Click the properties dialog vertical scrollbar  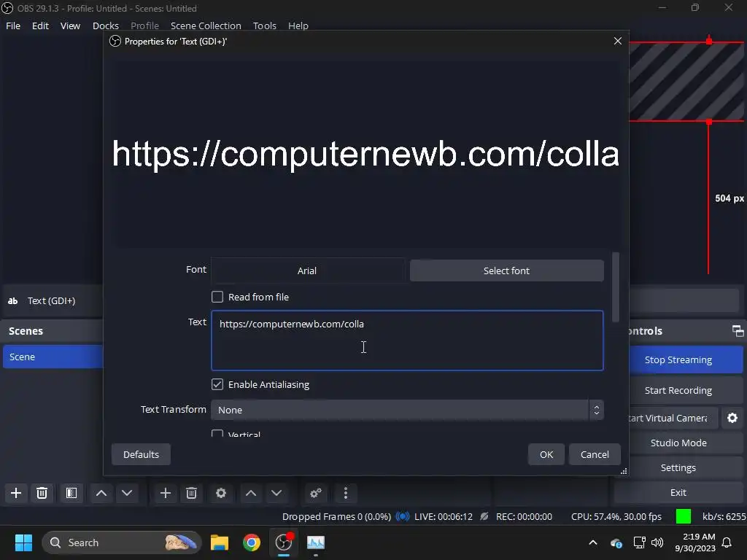click(616, 287)
